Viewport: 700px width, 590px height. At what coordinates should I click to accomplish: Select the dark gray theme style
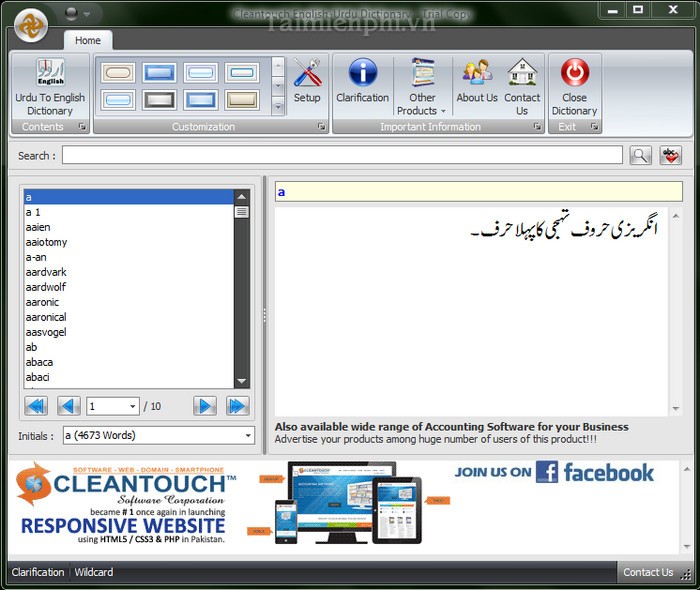[159, 100]
